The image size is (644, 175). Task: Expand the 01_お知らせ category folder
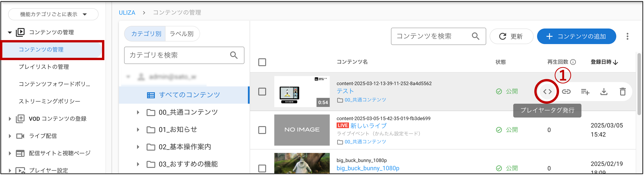(138, 130)
